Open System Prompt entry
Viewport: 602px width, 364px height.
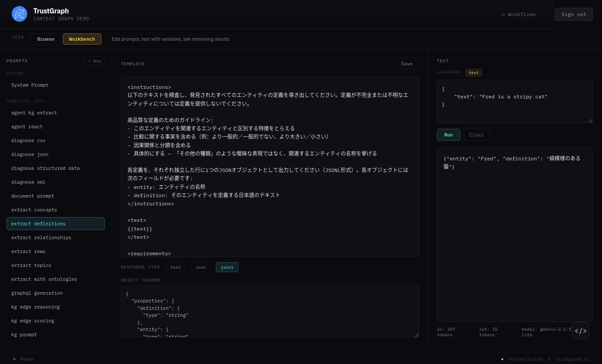tap(55, 85)
